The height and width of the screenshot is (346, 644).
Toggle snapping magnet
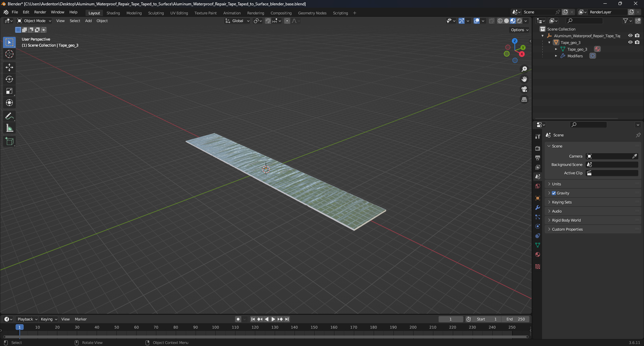[268, 21]
